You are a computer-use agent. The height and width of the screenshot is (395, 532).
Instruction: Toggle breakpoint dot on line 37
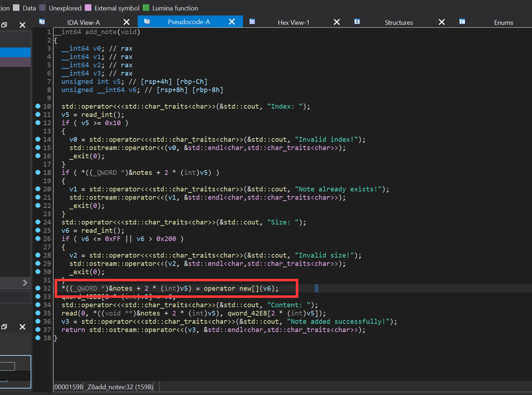[x=38, y=330]
